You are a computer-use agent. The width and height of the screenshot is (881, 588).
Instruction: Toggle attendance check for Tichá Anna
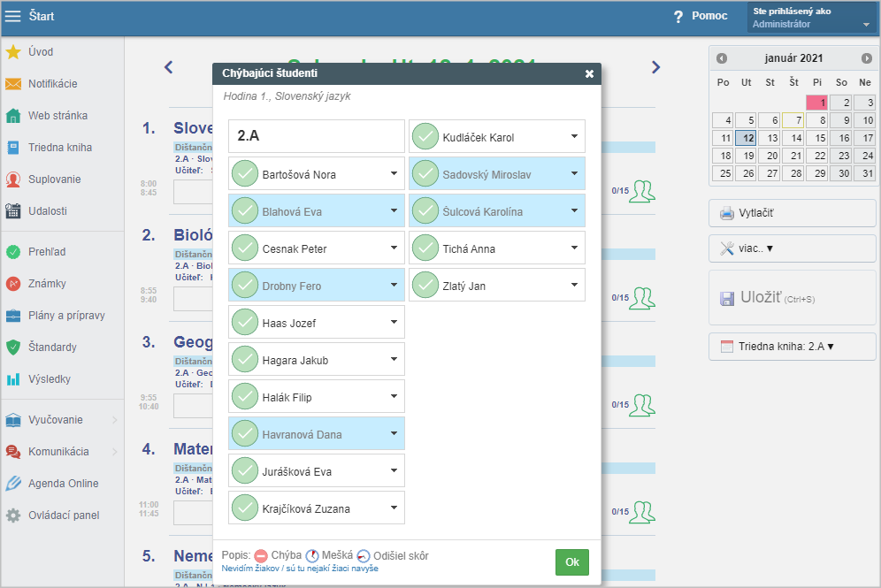tap(425, 248)
